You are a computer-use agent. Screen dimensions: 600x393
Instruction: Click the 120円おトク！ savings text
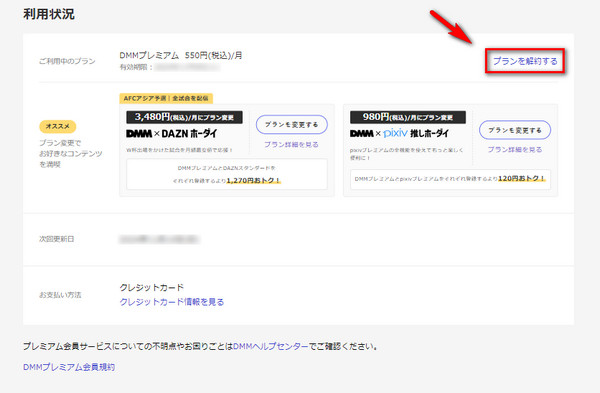pos(521,178)
